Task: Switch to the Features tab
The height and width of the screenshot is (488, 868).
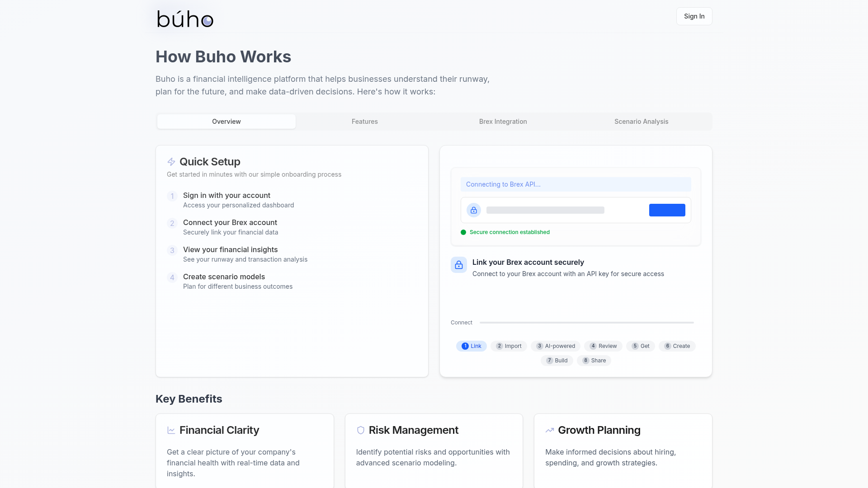Action: [365, 122]
